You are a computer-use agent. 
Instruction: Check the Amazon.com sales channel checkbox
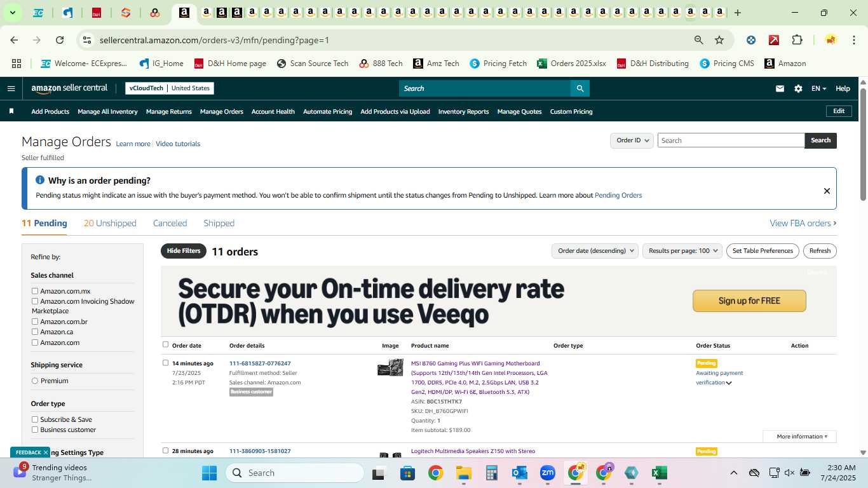click(35, 342)
